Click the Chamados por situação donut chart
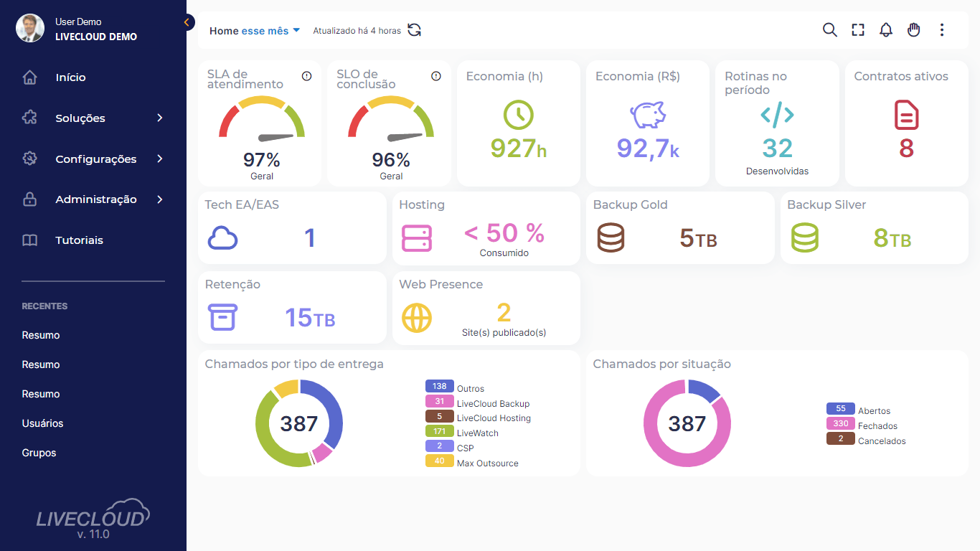980x551 pixels. [687, 423]
